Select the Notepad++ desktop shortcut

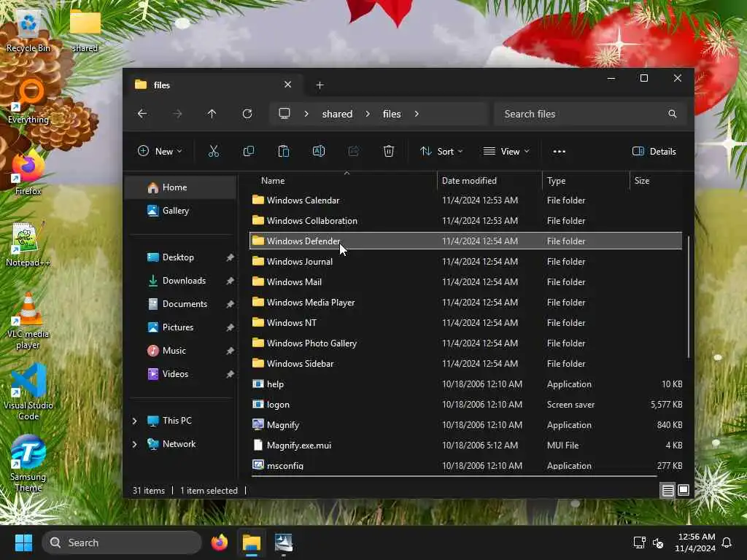[x=28, y=245]
